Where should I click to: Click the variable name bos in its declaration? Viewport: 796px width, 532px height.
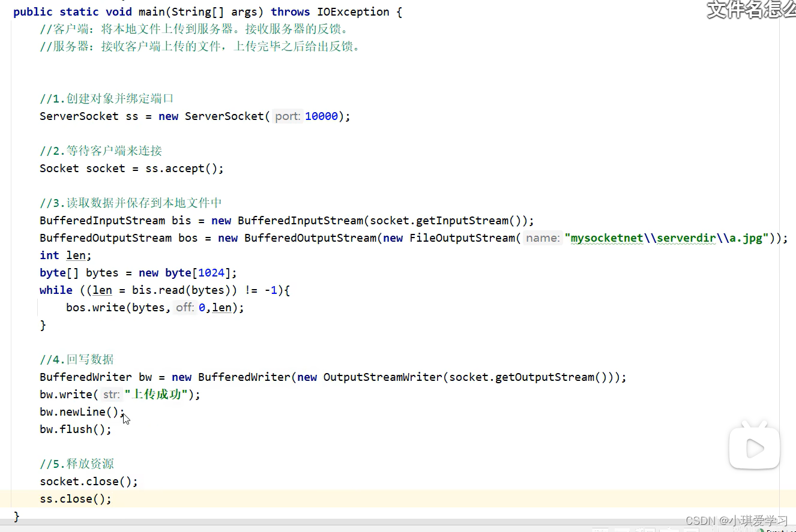188,238
